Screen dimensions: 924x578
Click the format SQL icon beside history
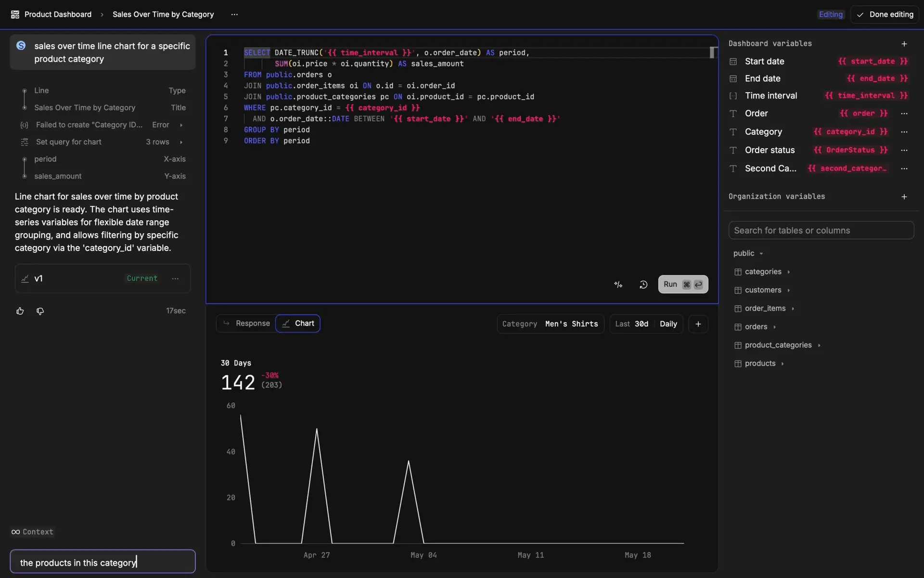618,285
